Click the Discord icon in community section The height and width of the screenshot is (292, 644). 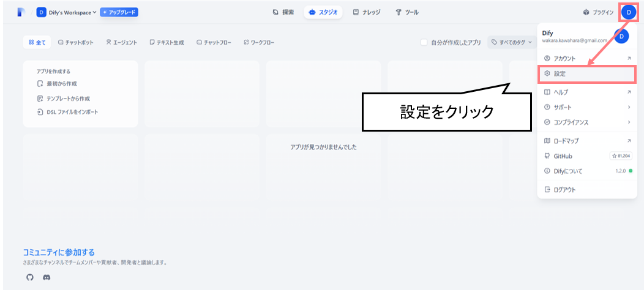[47, 277]
